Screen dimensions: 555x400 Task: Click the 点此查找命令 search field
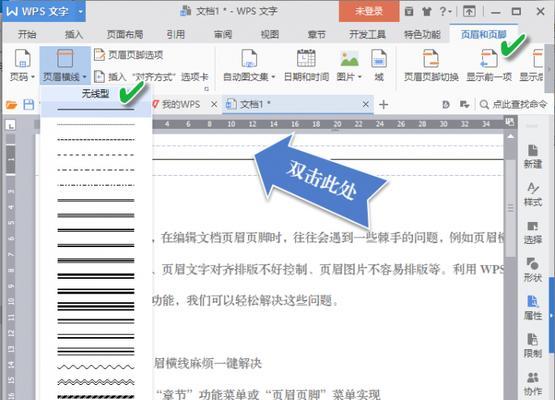(x=520, y=105)
